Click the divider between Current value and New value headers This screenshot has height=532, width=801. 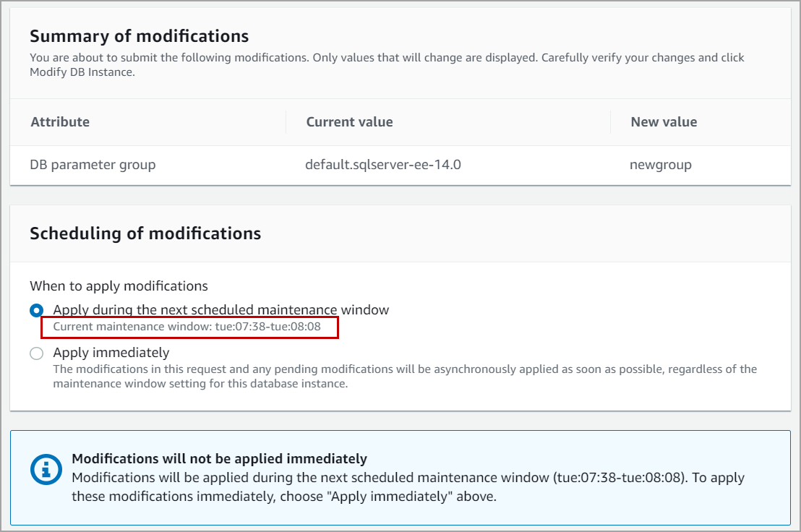coord(610,122)
